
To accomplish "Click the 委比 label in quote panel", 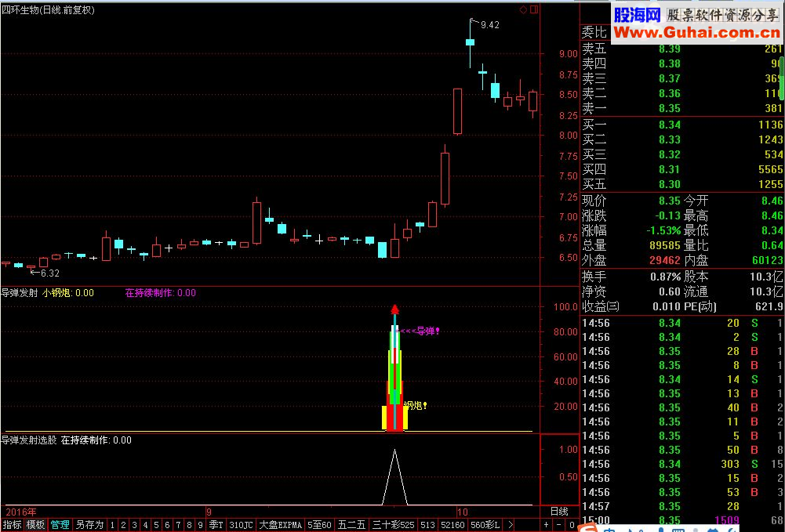I will [x=594, y=33].
